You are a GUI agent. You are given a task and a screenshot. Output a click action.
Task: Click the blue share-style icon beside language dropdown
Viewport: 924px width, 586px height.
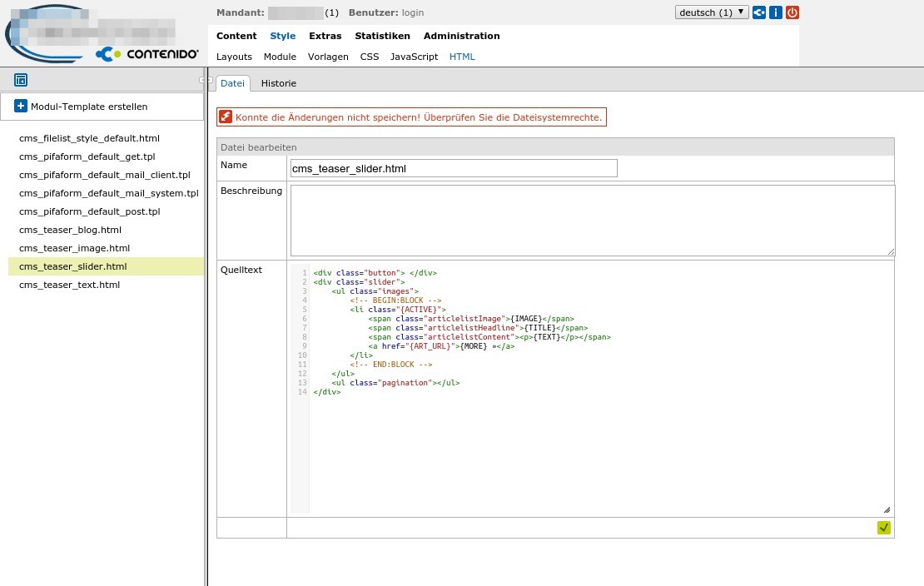click(x=759, y=12)
